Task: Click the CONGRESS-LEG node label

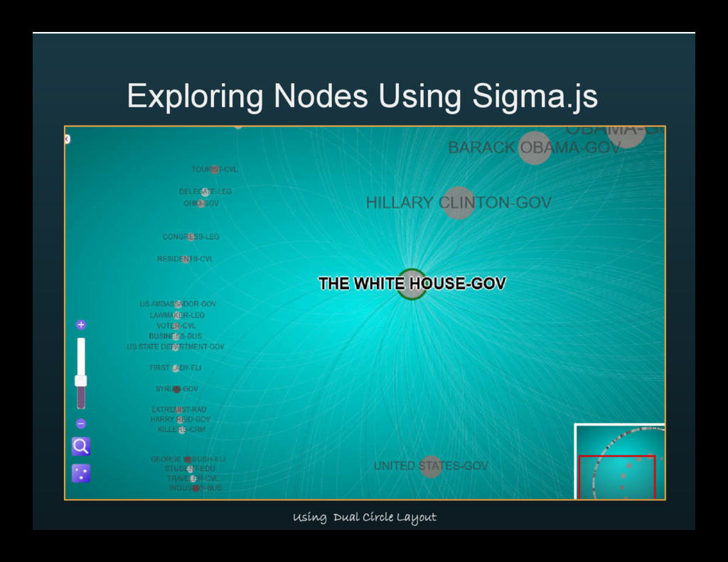Action: click(191, 237)
